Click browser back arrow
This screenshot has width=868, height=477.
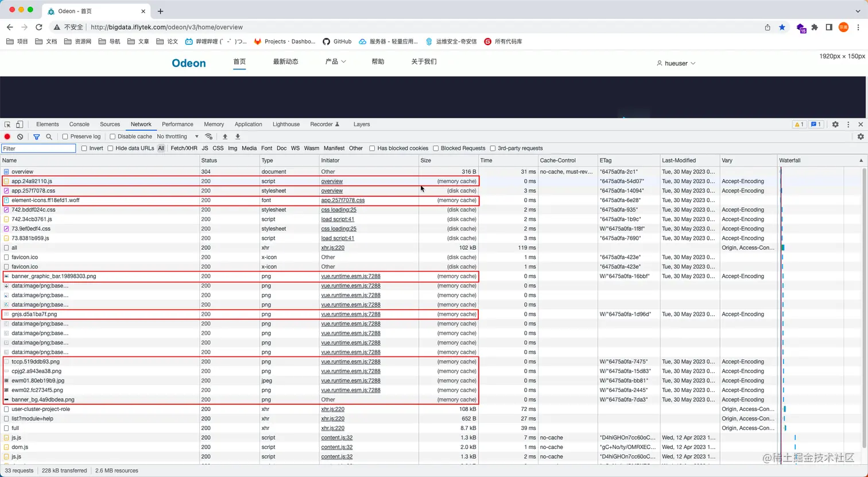pos(10,27)
